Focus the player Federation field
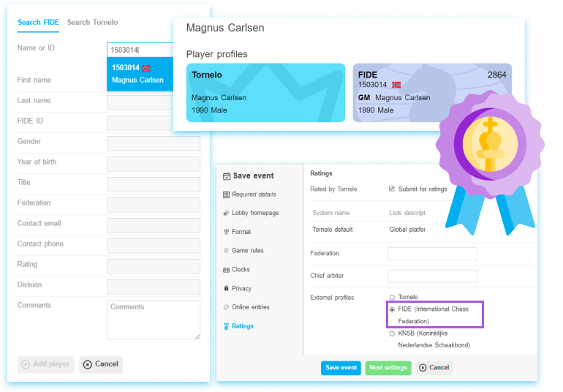The height and width of the screenshot is (392, 563). 154,206
